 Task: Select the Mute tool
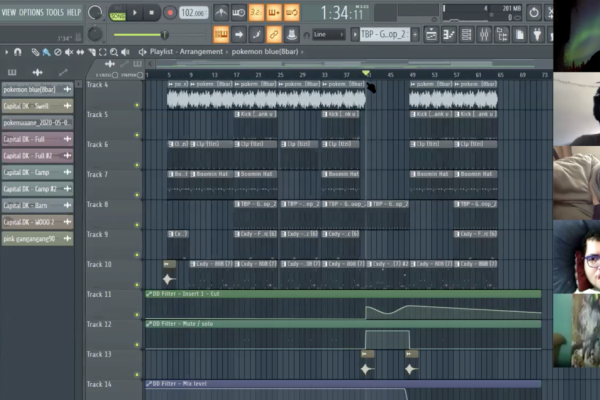pyautogui.click(x=69, y=52)
